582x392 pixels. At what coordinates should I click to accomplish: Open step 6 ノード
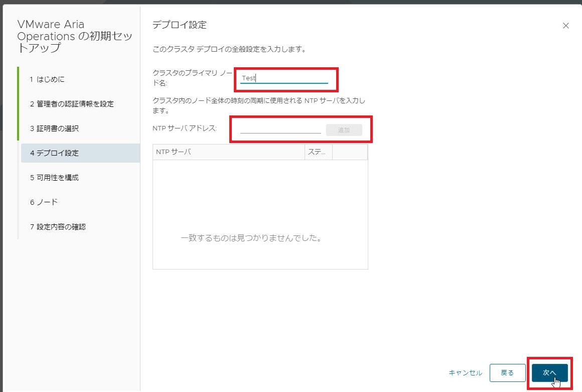(x=44, y=202)
